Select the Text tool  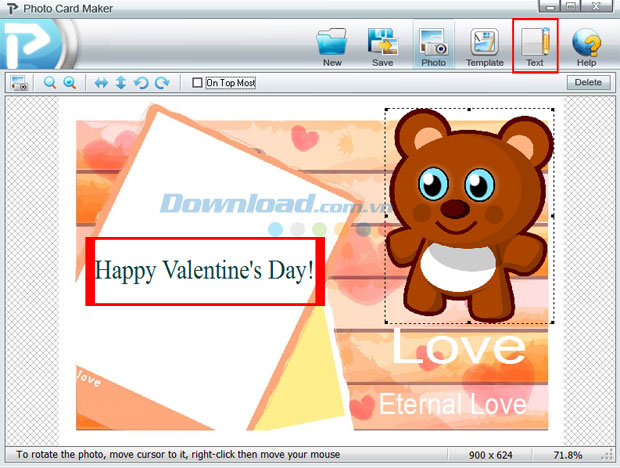(x=535, y=46)
